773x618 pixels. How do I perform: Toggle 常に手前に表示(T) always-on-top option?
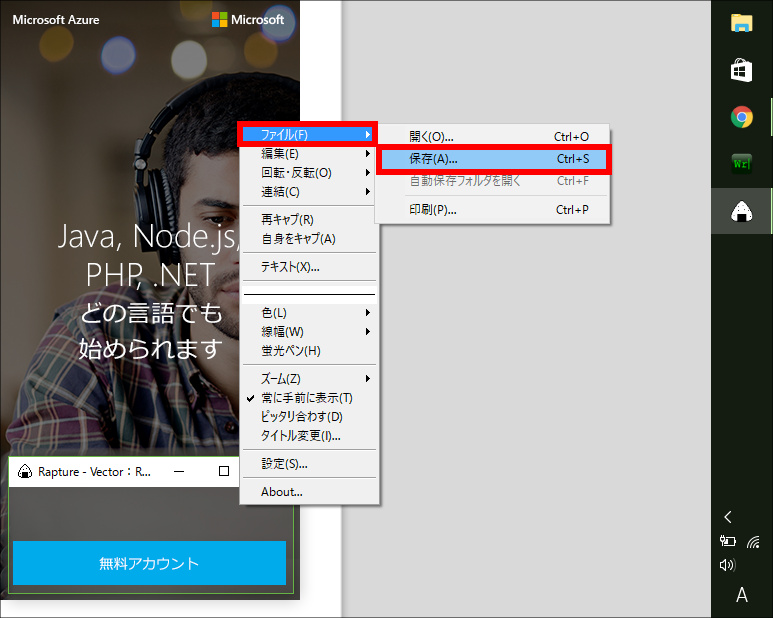click(x=306, y=398)
